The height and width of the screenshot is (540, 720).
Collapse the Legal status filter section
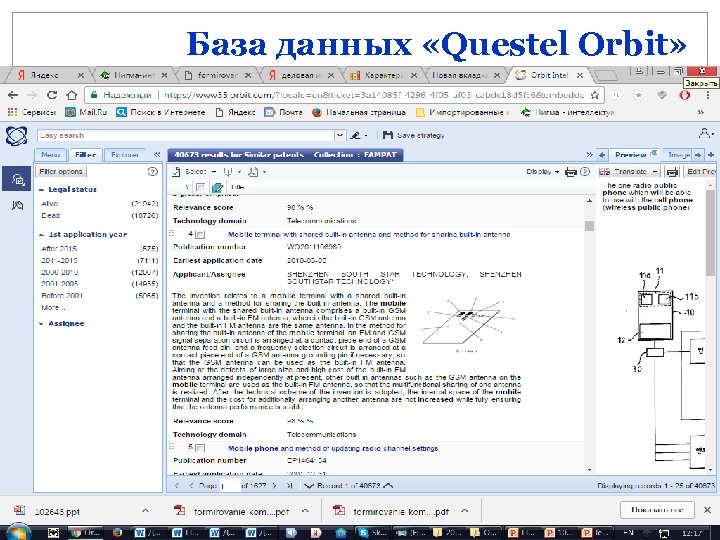(x=42, y=190)
